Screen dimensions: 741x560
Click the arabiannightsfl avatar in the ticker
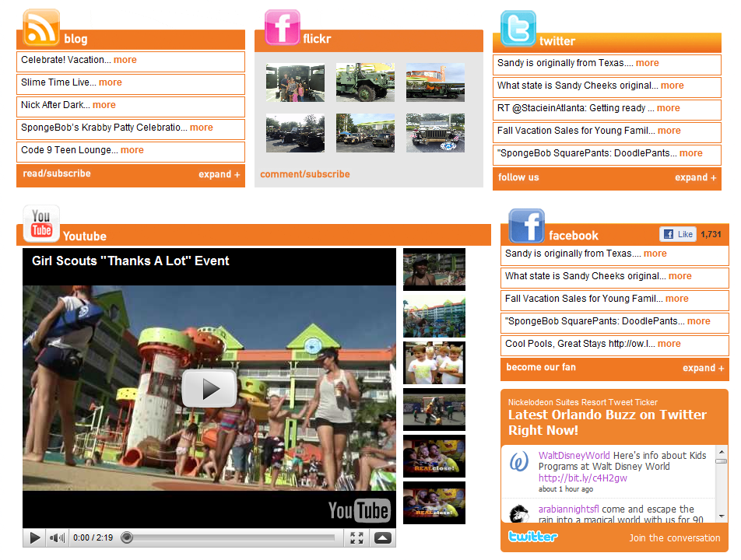(x=519, y=514)
